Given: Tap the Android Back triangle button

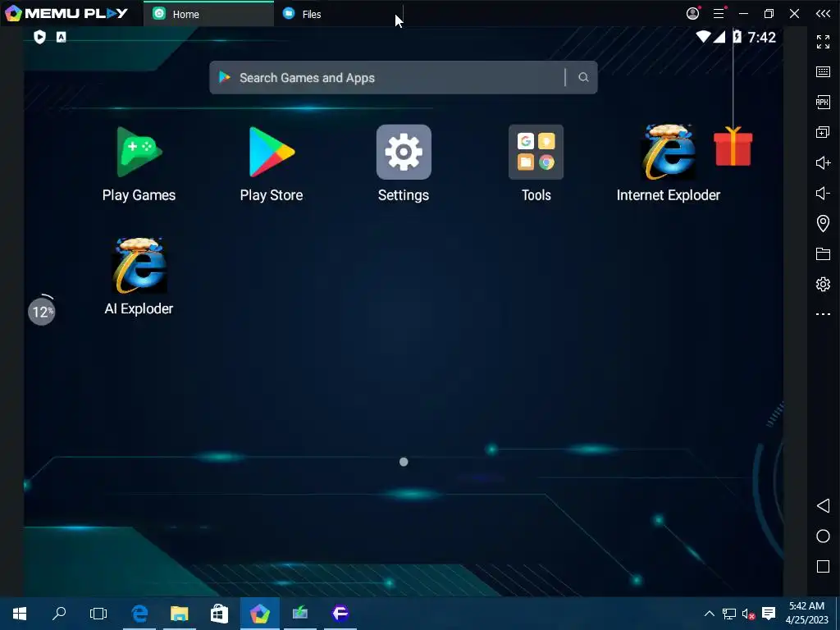Looking at the screenshot, I should click(x=823, y=505).
